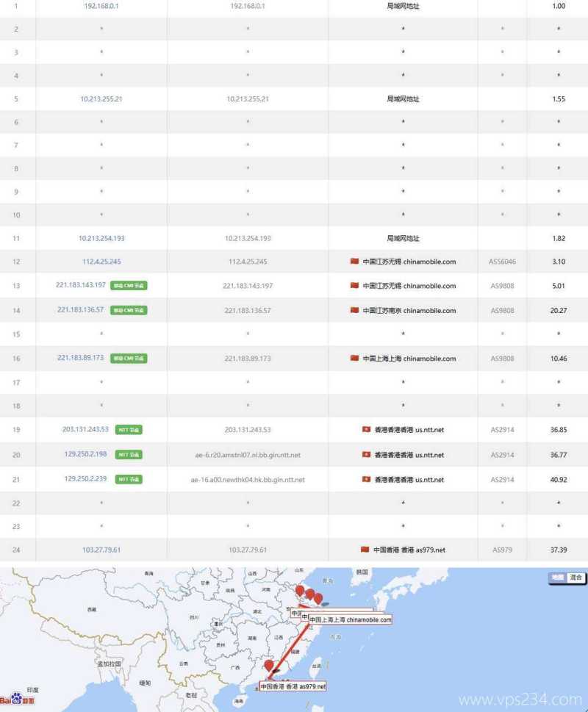The width and height of the screenshot is (588, 712).
Task: Switch the map to 混合 hybrid view
Action: click(x=576, y=578)
